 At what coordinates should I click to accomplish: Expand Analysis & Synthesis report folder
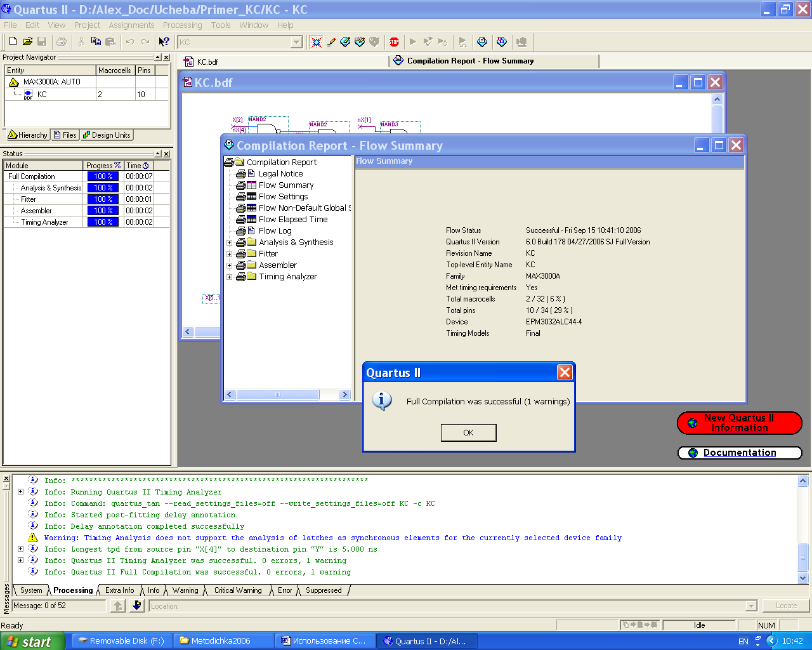point(230,242)
